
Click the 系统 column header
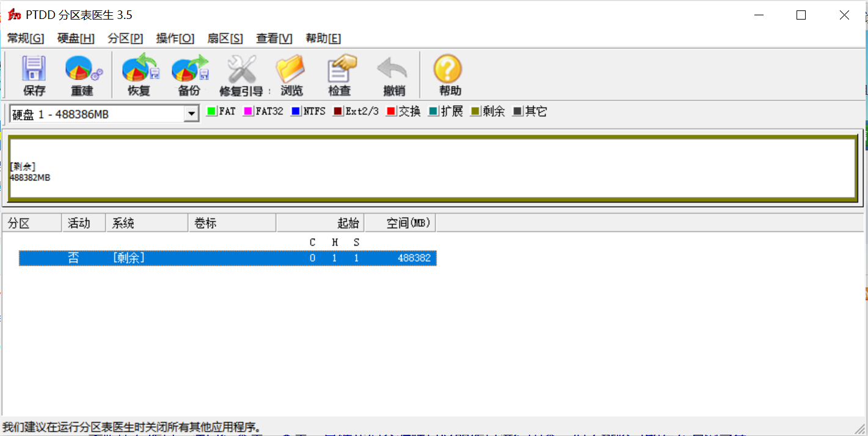pos(147,223)
